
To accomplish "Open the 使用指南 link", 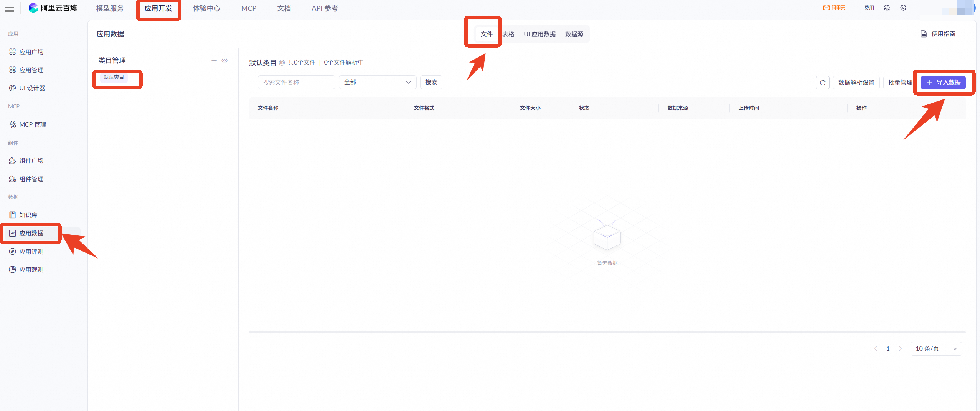I will pyautogui.click(x=944, y=34).
